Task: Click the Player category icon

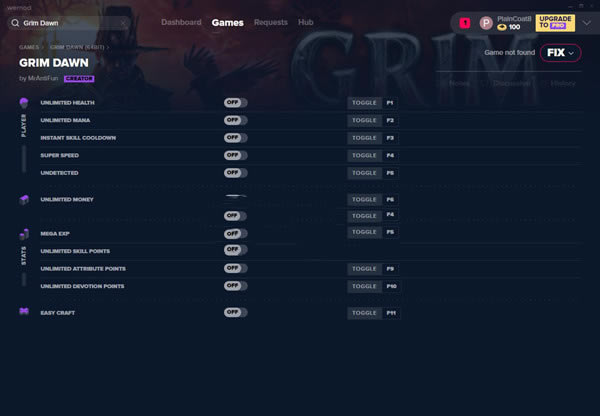Action: (24, 103)
